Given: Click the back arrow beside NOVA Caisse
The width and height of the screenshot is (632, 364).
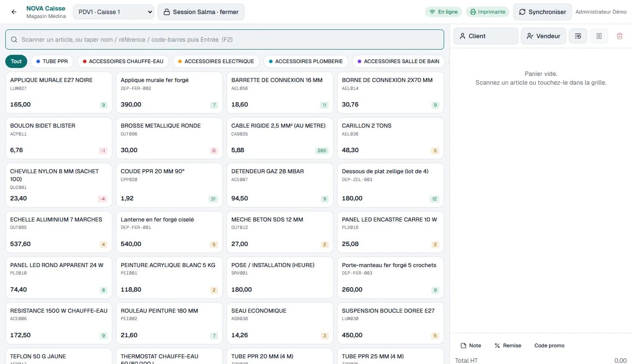Looking at the screenshot, I should (14, 12).
